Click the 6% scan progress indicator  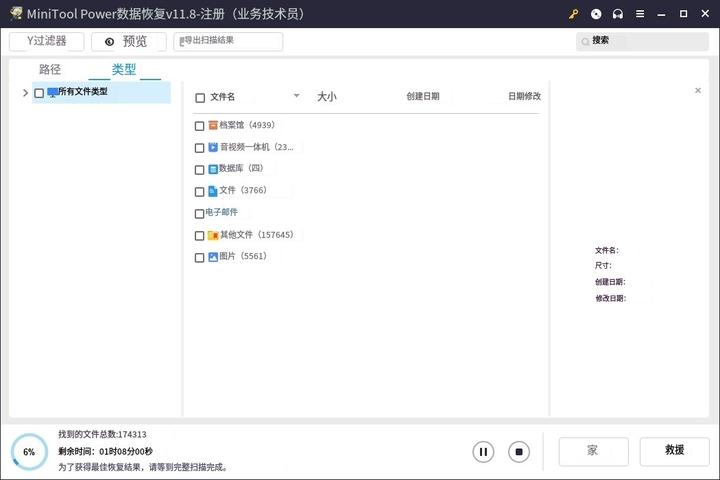pos(29,452)
